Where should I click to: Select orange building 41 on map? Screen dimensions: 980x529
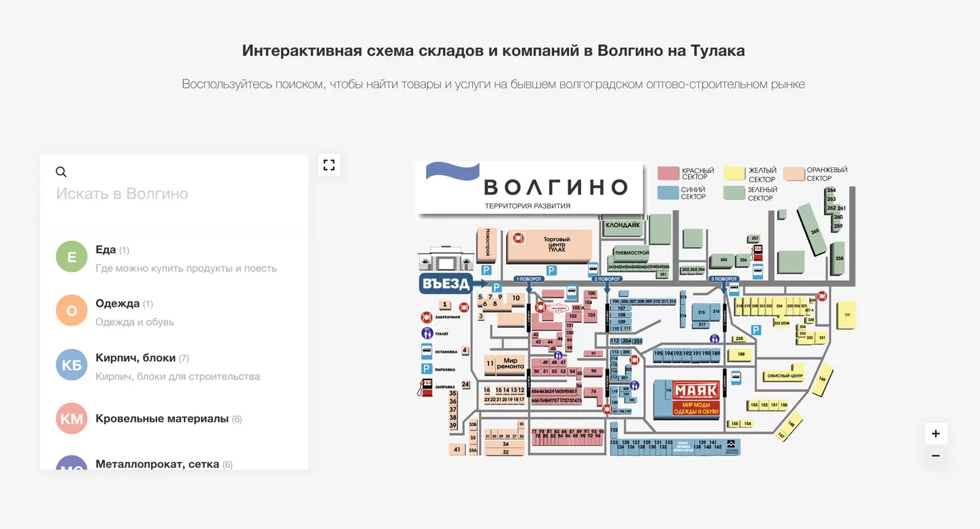(457, 449)
